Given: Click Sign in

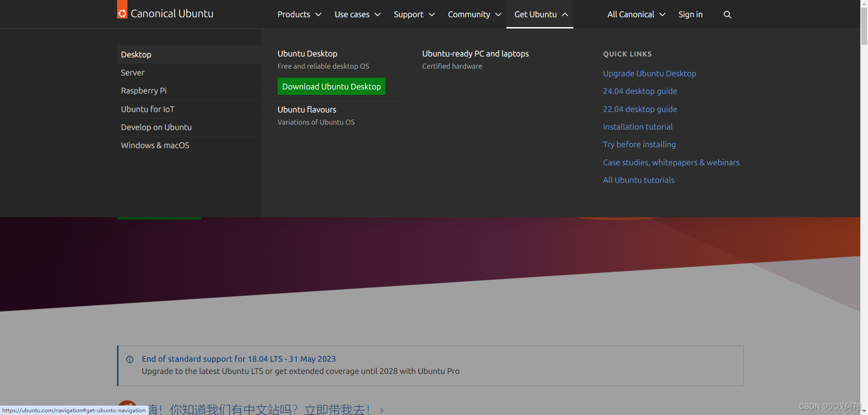Looking at the screenshot, I should tap(690, 14).
